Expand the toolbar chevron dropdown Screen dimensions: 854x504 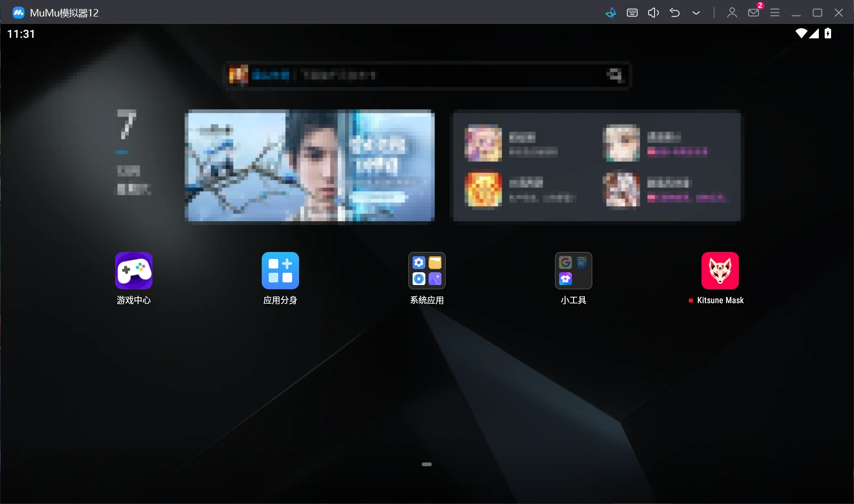696,13
